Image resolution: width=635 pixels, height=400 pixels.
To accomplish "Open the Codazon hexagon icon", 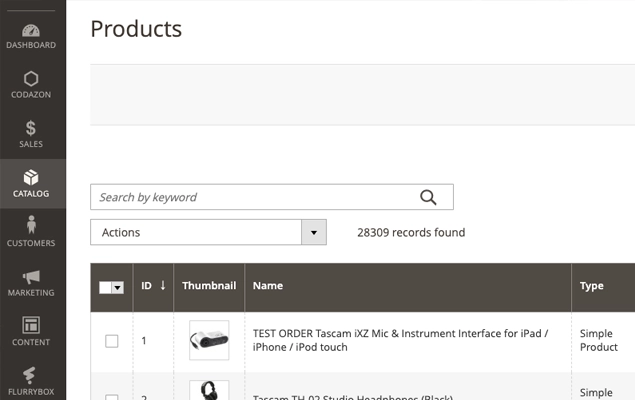I will click(x=31, y=79).
